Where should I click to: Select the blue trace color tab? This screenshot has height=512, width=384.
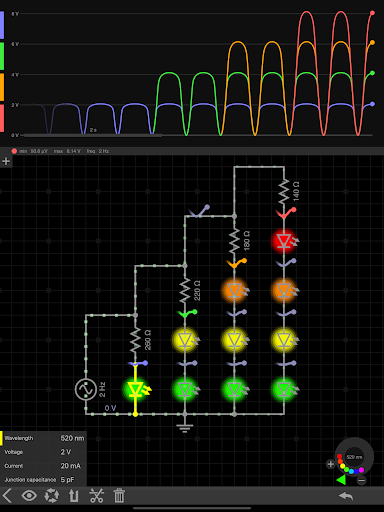[x=2, y=25]
